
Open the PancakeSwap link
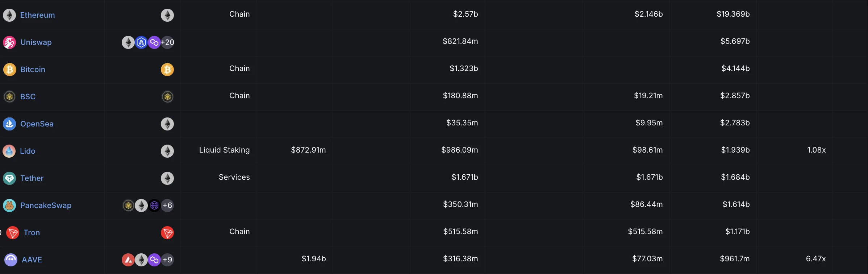(46, 205)
